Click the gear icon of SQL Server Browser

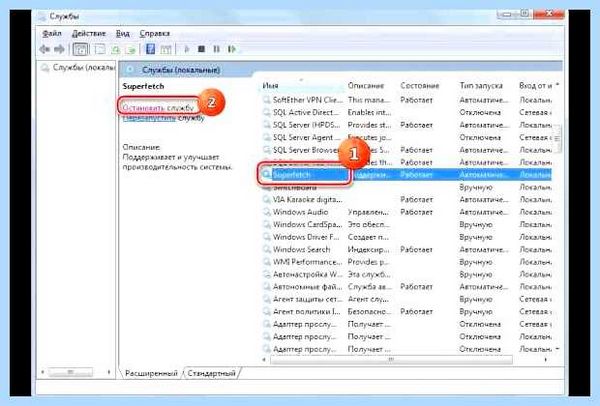267,150
